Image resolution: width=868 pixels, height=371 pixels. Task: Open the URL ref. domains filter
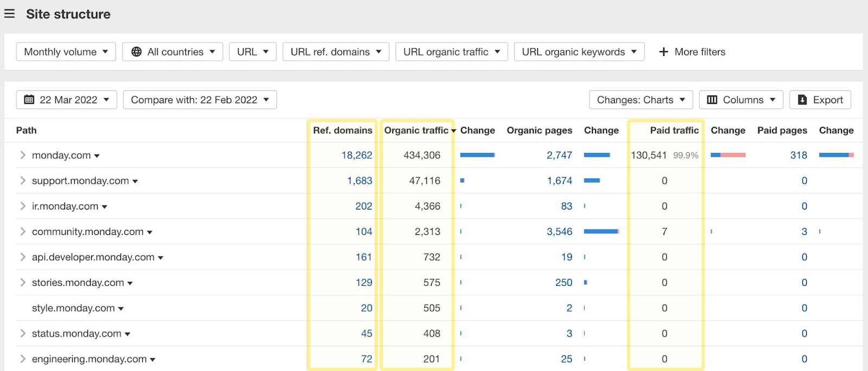pos(336,52)
